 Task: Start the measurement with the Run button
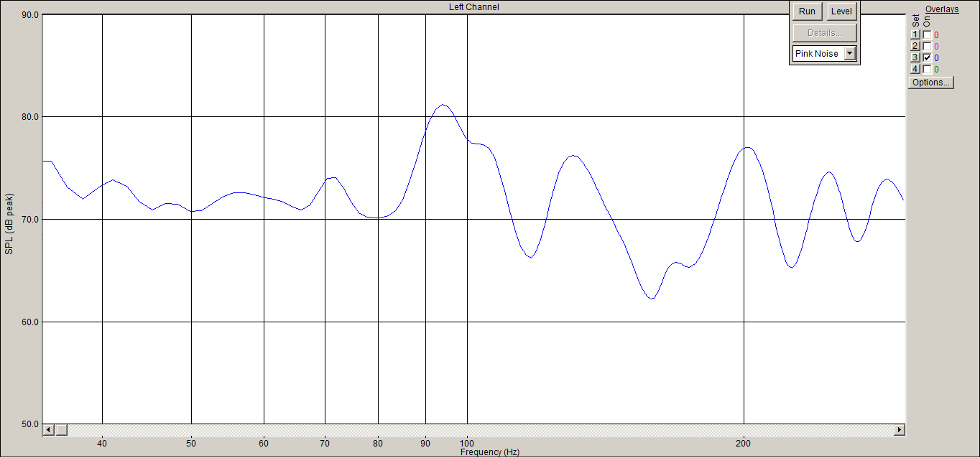click(807, 11)
